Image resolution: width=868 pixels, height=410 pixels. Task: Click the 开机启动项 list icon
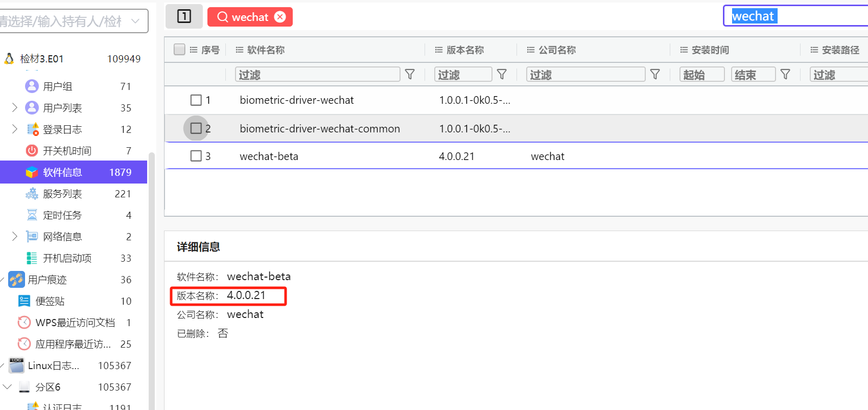pos(32,258)
